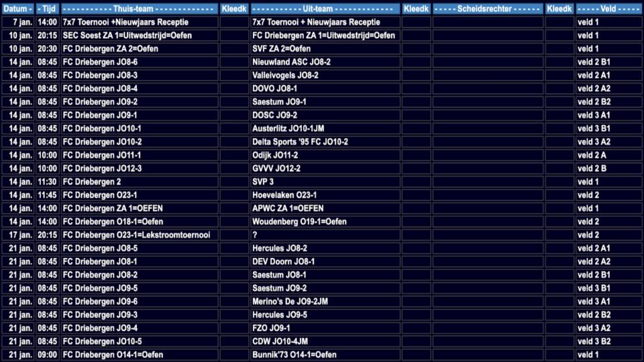Click the 17 jan. date cell

click(x=17, y=235)
